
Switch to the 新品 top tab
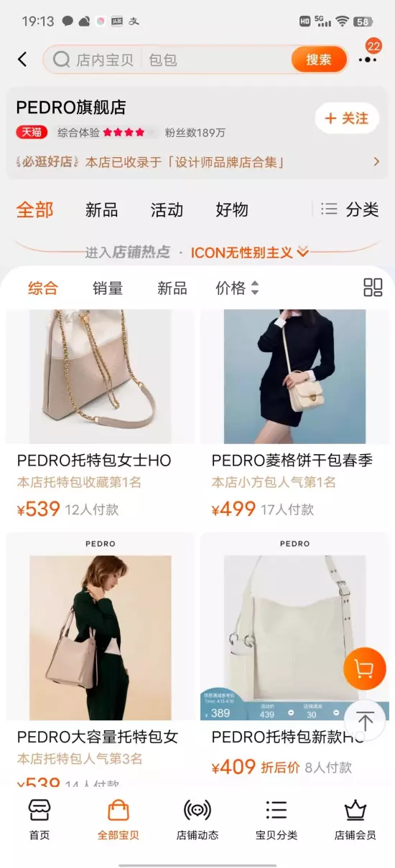(101, 209)
